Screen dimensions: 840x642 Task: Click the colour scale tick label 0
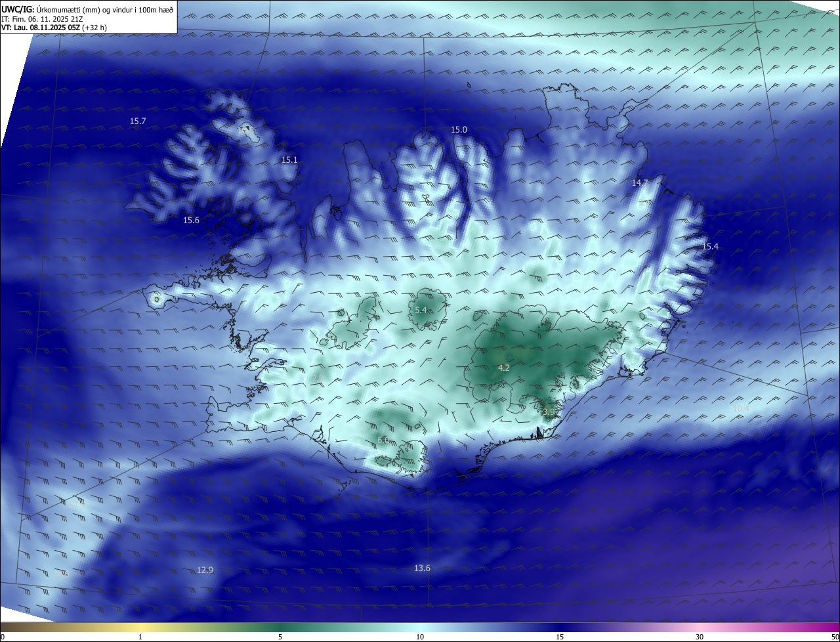pyautogui.click(x=2, y=637)
